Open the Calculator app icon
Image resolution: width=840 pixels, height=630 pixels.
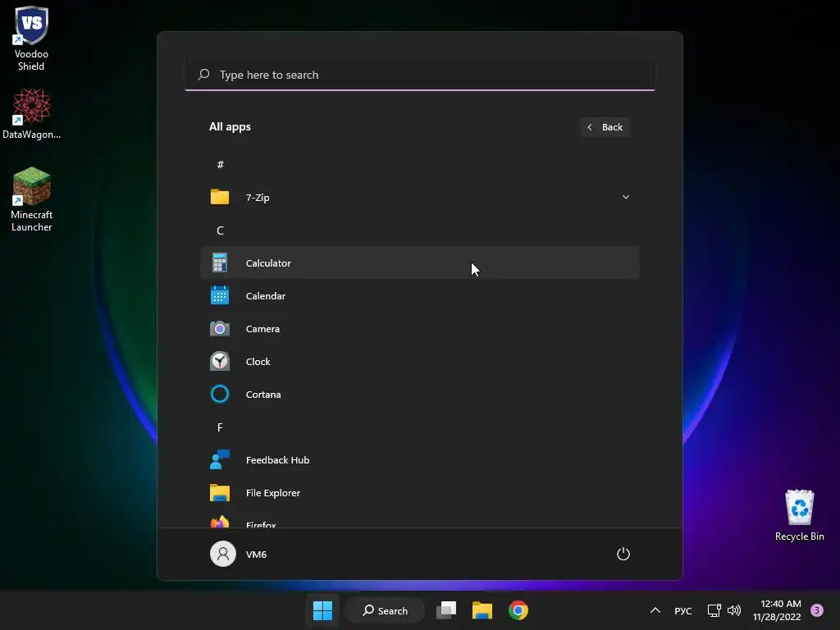220,263
